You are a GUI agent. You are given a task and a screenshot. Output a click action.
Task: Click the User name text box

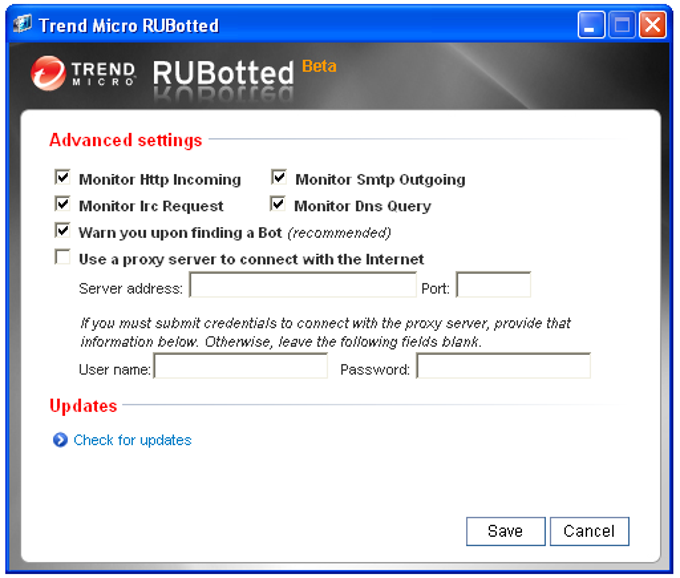(x=241, y=366)
